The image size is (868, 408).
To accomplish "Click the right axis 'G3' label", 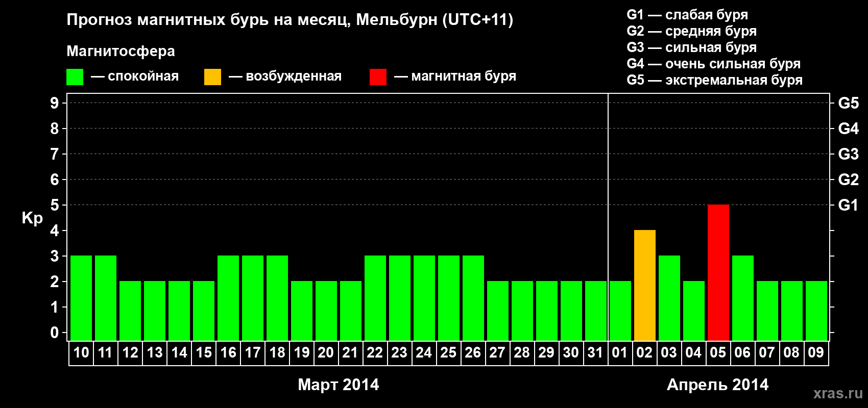I will click(x=848, y=154).
